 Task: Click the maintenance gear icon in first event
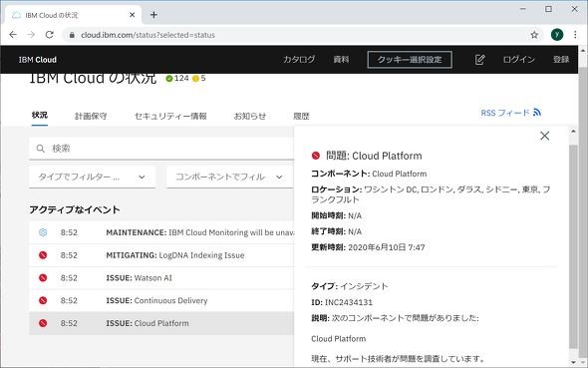tap(43, 232)
